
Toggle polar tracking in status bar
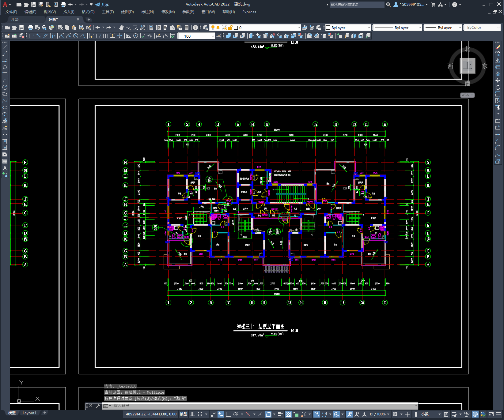tap(236, 414)
